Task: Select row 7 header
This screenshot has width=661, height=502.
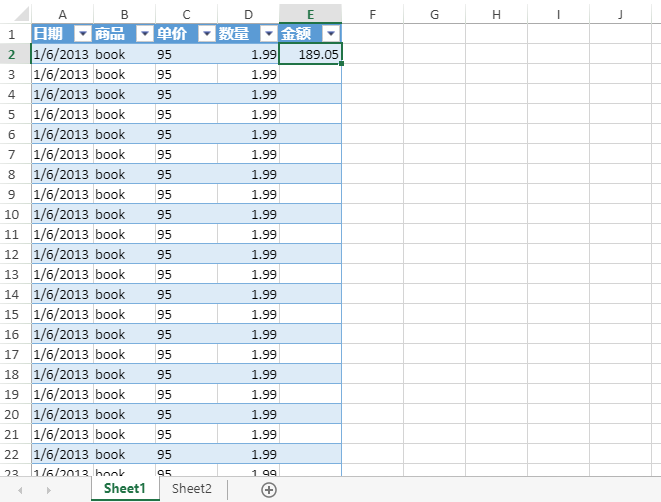Action: pyautogui.click(x=11, y=154)
